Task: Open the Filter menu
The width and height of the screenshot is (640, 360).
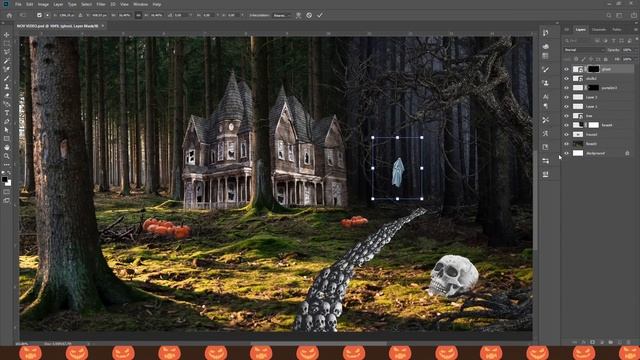Action: click(x=101, y=4)
